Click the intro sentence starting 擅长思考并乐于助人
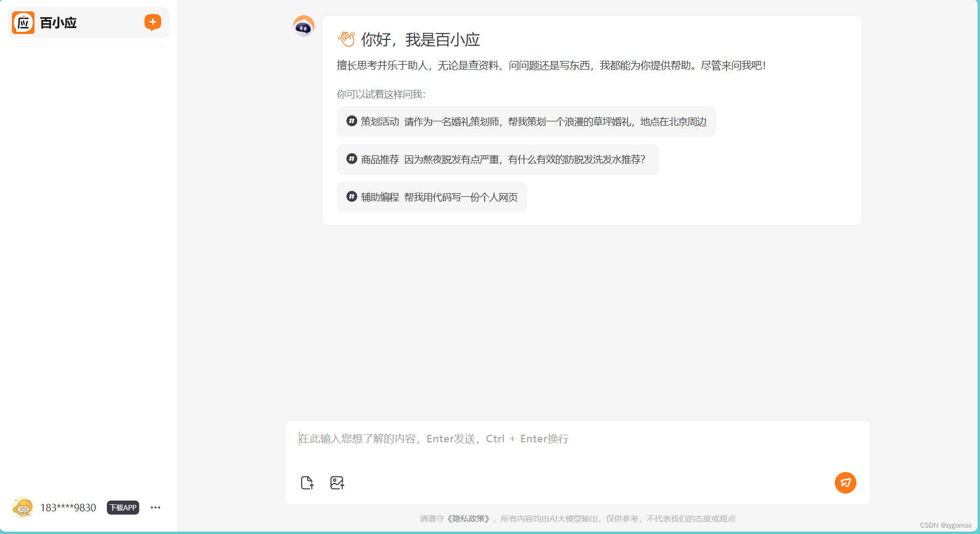Screen dimensions: 980x534 point(551,65)
